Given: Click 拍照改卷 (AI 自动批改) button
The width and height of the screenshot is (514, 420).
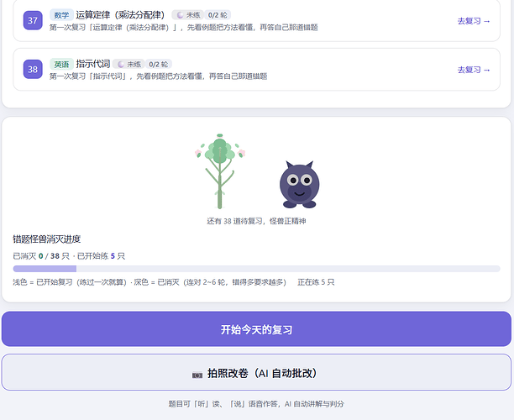Looking at the screenshot, I should coord(256,372).
